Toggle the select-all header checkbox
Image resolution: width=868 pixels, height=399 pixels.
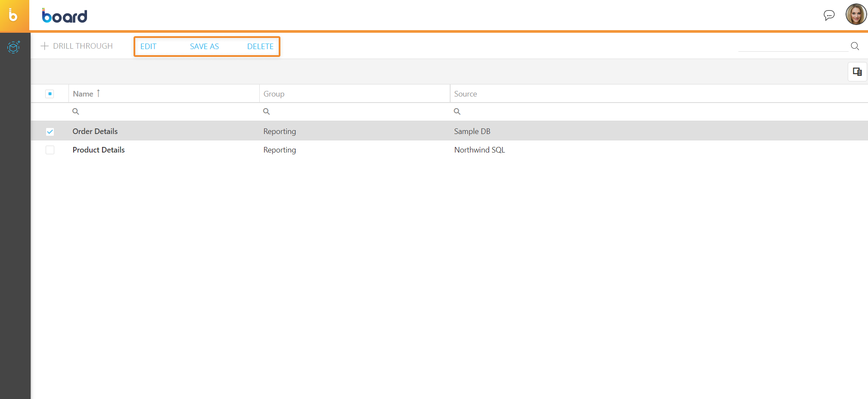(50, 94)
